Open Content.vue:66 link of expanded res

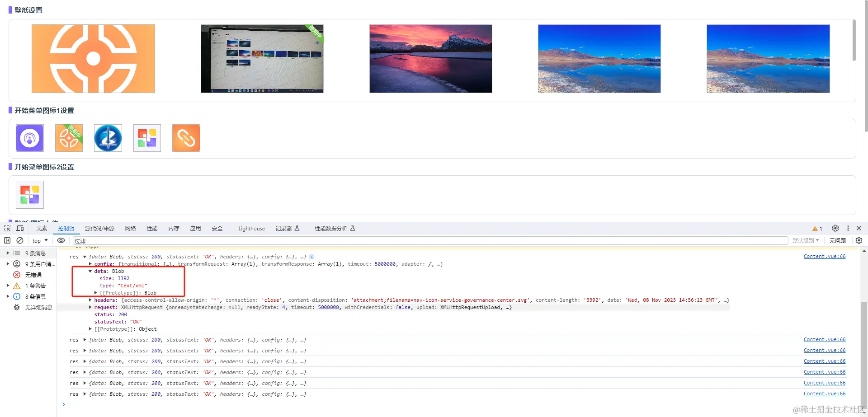click(x=825, y=256)
